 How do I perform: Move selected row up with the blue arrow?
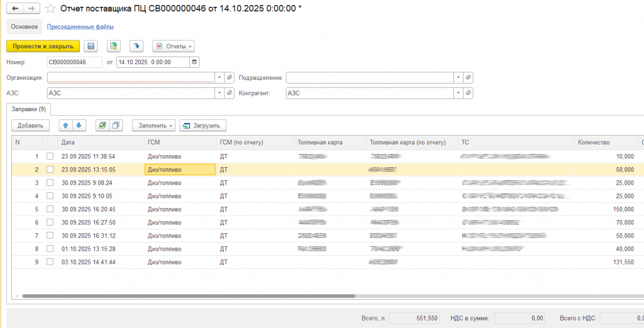[65, 126]
